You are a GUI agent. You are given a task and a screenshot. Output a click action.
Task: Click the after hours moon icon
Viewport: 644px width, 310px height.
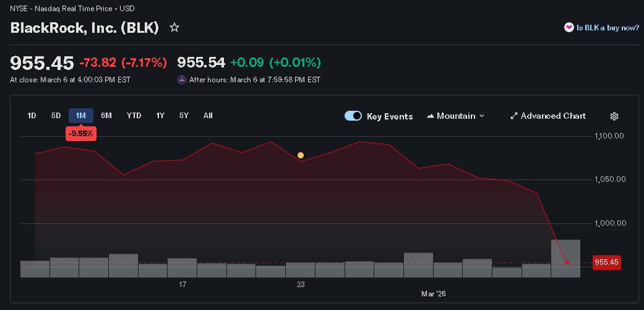point(182,79)
